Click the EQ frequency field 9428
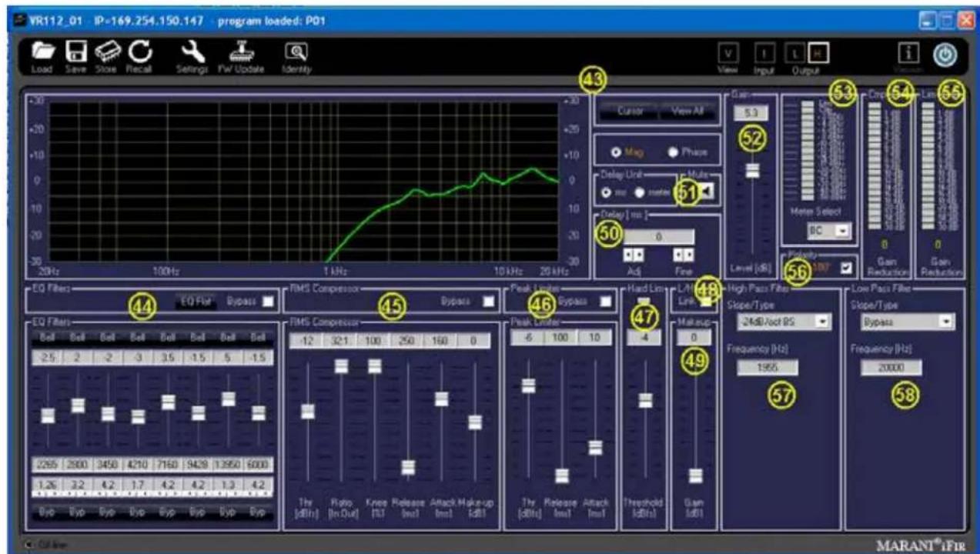This screenshot has height=554, width=980. pos(198,464)
